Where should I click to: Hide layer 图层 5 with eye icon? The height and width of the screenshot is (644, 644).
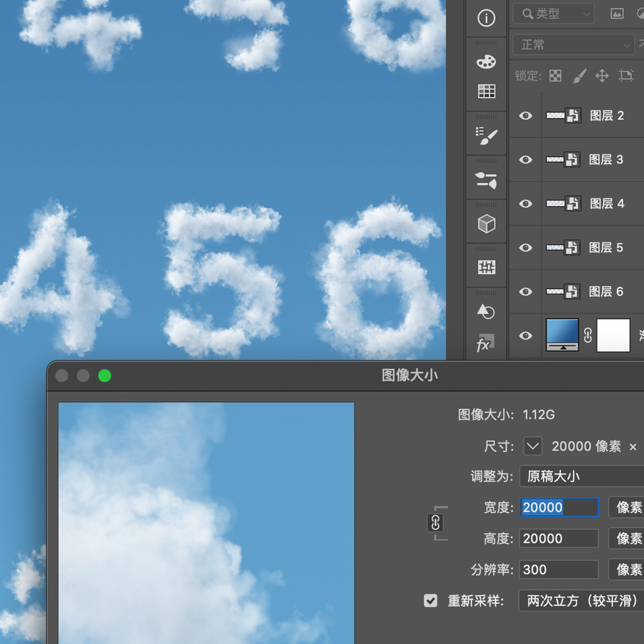(x=525, y=248)
